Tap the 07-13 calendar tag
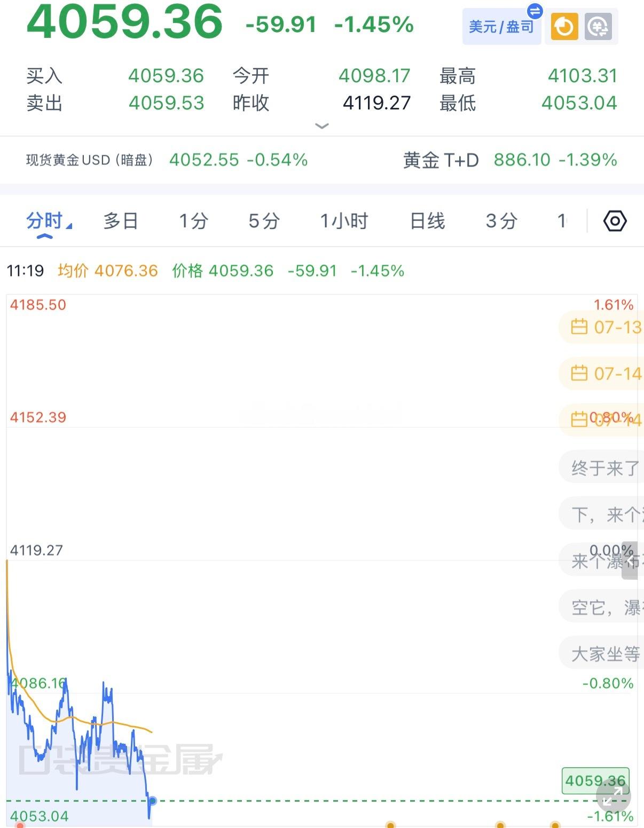This screenshot has width=644, height=828. click(x=601, y=327)
